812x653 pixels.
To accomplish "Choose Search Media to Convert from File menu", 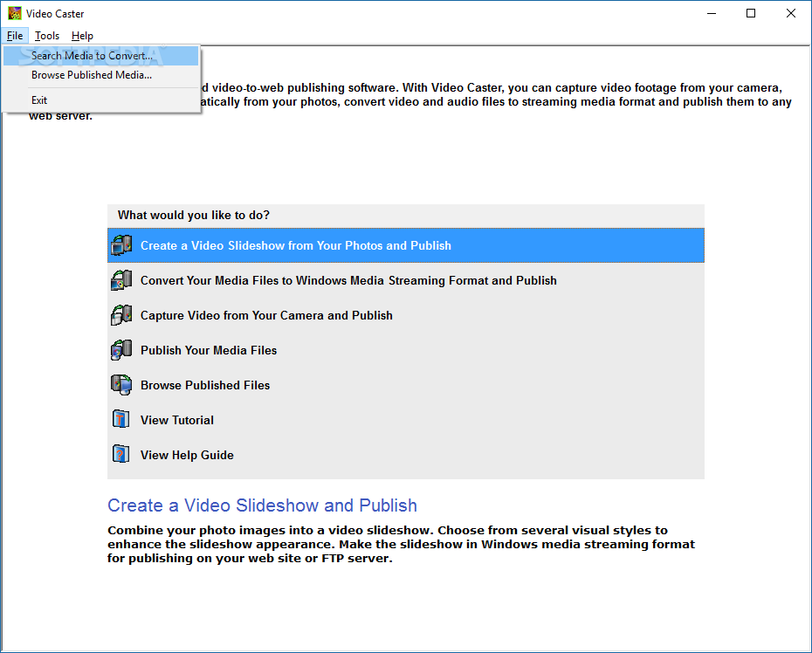I will click(x=101, y=55).
